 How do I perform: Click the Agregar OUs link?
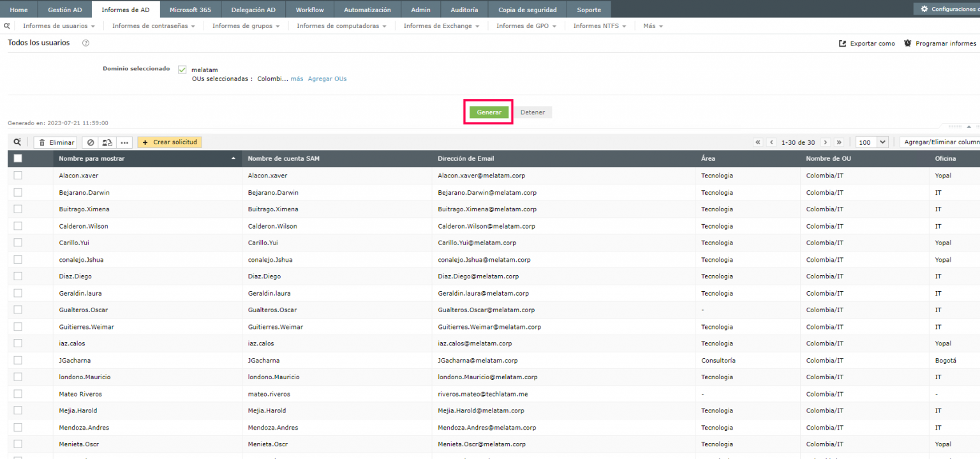pos(327,79)
